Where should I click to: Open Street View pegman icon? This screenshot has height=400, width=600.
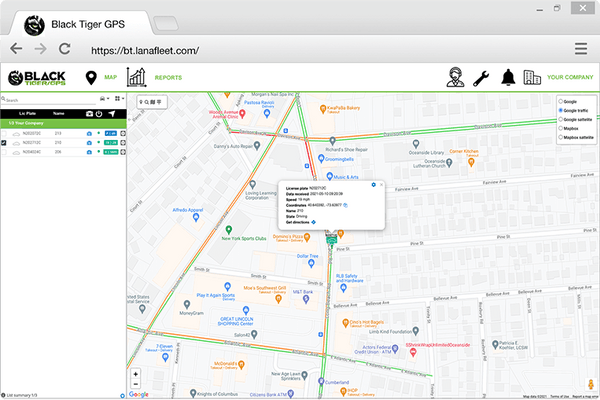[x=591, y=384]
